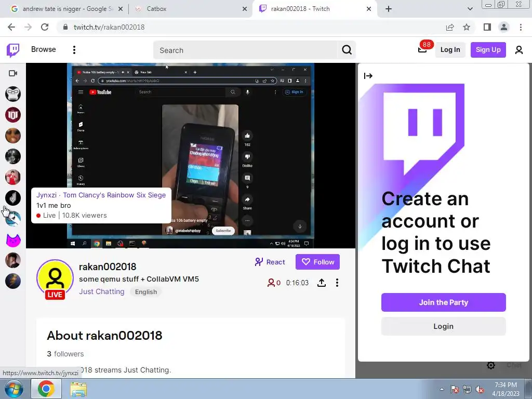The image size is (532, 399).
Task: Click the Login button in chat panel
Action: pos(444,326)
